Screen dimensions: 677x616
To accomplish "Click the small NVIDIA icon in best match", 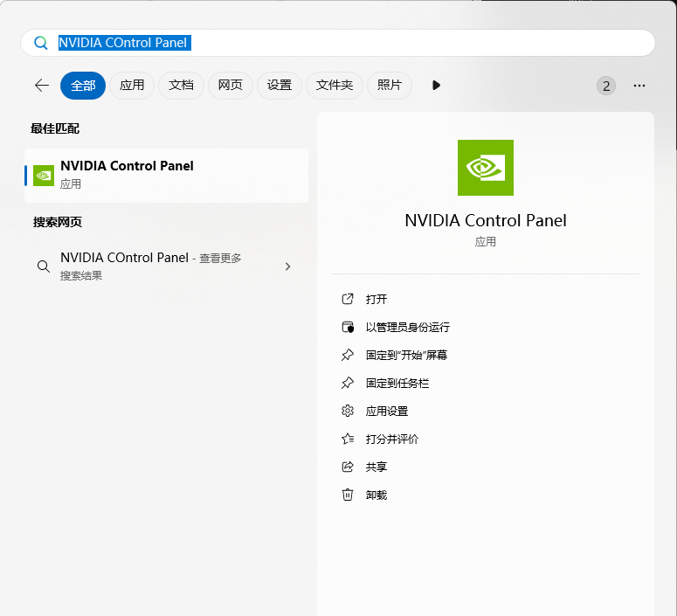I will click(x=44, y=176).
